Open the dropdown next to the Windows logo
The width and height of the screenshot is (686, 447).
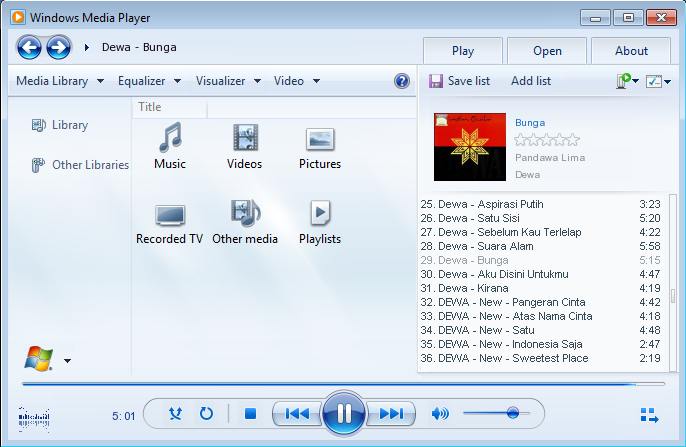pos(67,361)
